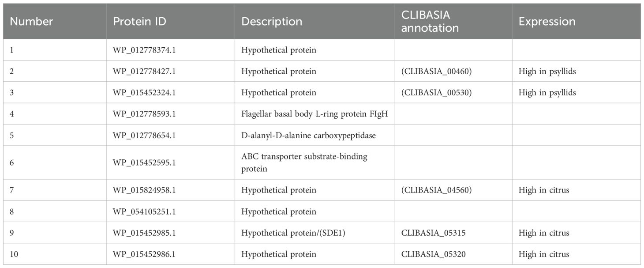Click the Description column header
This screenshot has height=268, width=644.
(x=272, y=22)
